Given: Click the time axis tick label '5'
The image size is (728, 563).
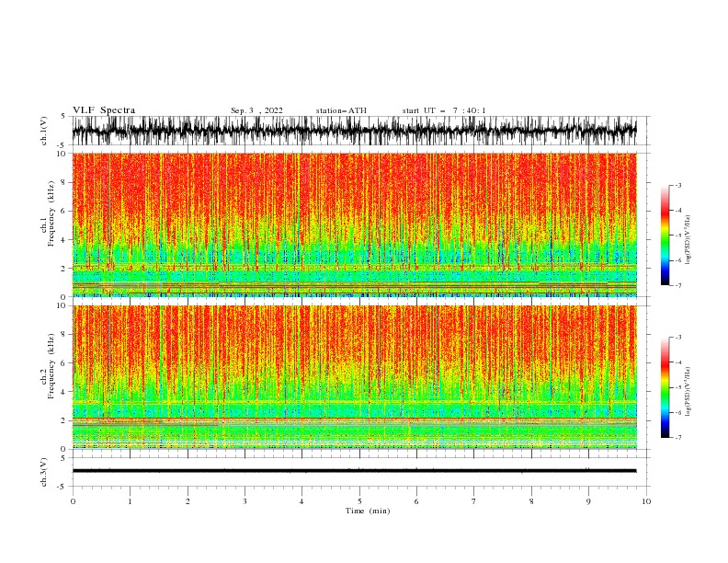Looking at the screenshot, I should tap(359, 501).
